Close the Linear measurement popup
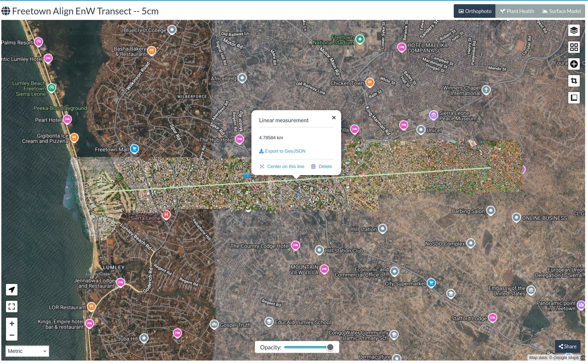Screen dimensions: 588x364 pyautogui.click(x=334, y=117)
